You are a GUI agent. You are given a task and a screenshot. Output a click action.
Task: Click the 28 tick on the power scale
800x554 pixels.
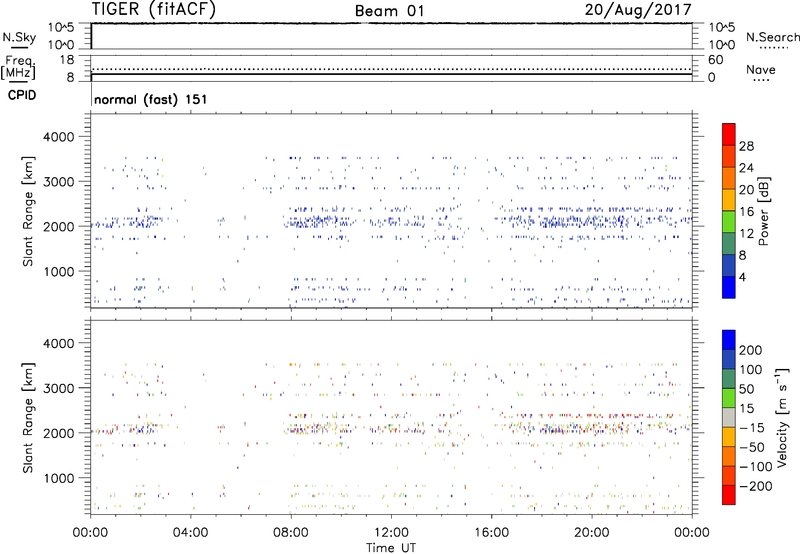point(746,146)
